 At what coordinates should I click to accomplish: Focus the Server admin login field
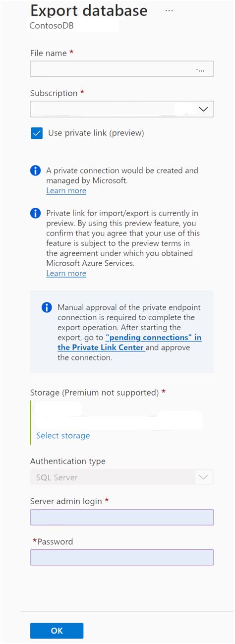point(122,517)
